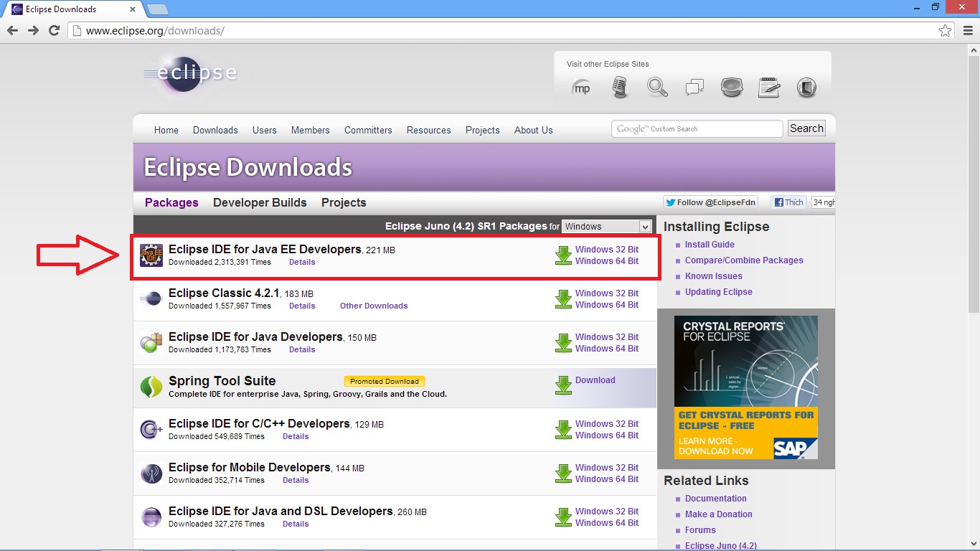This screenshot has height=551, width=980.
Task: Open the book site icon
Action: tap(806, 88)
